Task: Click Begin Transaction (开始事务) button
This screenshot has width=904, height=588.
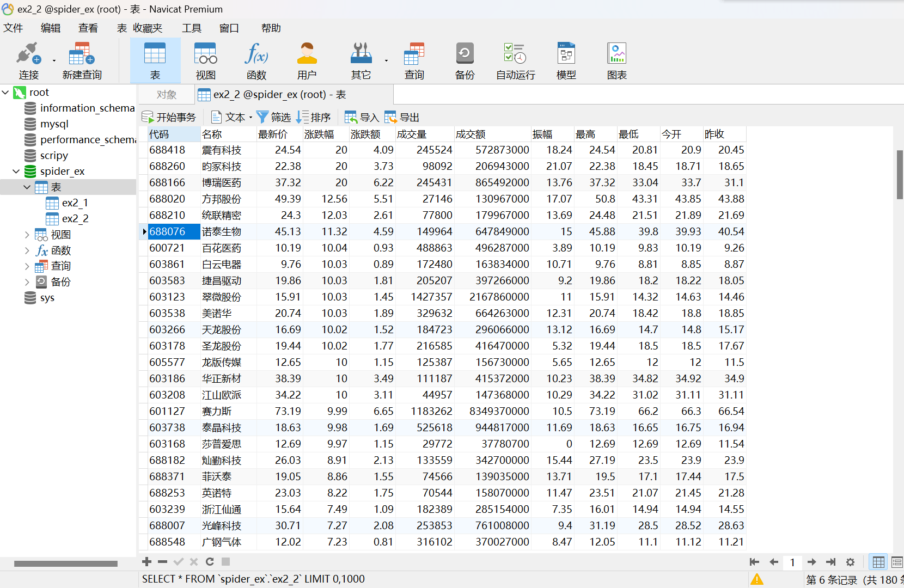Action: coord(169,117)
